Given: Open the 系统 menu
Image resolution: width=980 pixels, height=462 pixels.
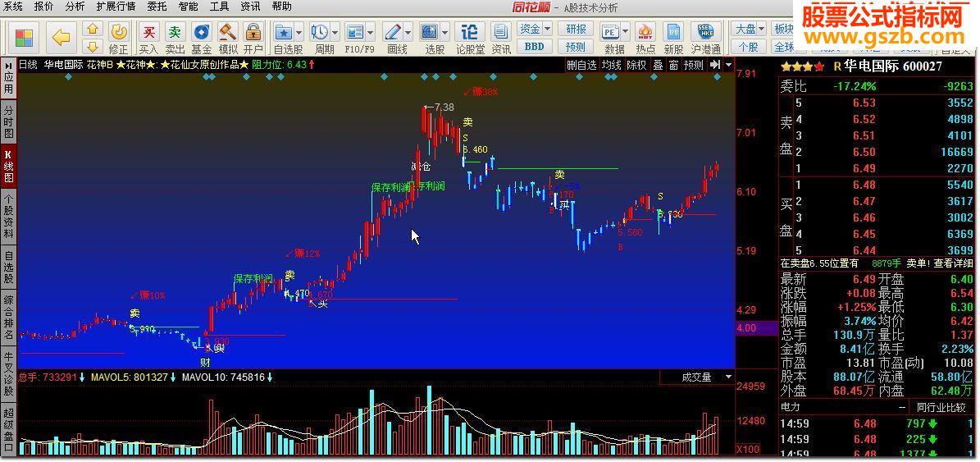Looking at the screenshot, I should coord(13,7).
